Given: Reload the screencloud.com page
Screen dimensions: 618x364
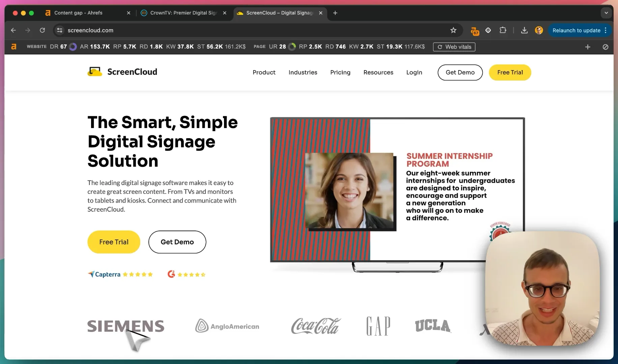Looking at the screenshot, I should coord(42,30).
